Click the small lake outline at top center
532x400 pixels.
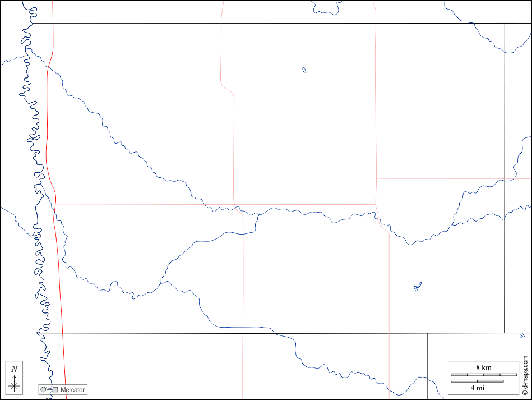click(x=304, y=71)
